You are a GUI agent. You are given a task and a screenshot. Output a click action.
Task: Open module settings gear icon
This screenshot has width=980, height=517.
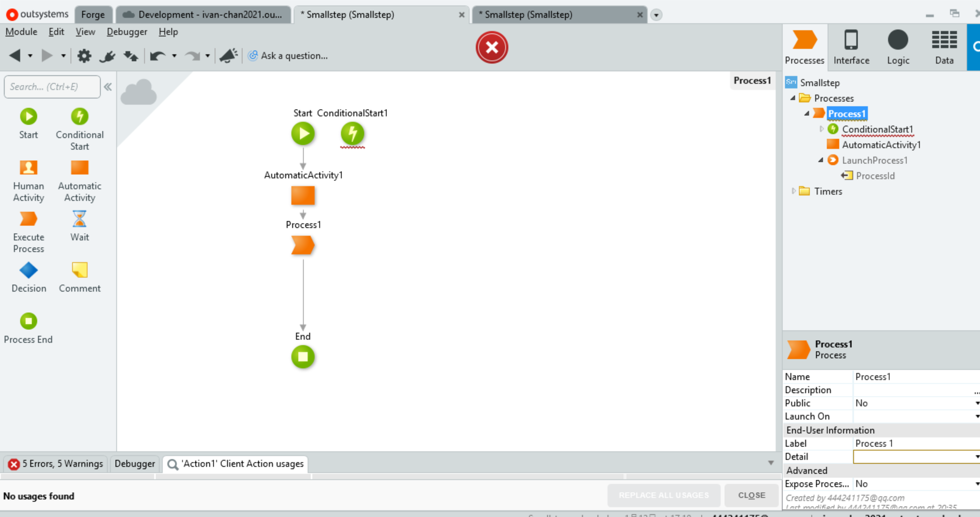(84, 55)
